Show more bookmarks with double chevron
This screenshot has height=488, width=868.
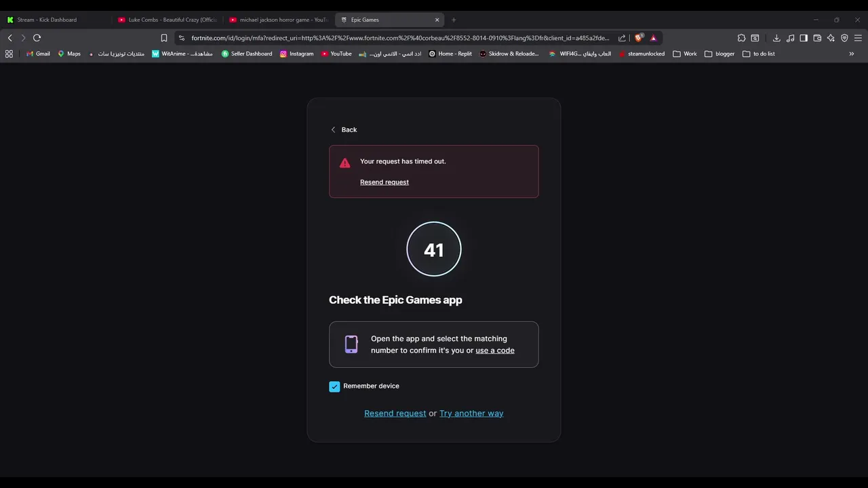pos(851,54)
